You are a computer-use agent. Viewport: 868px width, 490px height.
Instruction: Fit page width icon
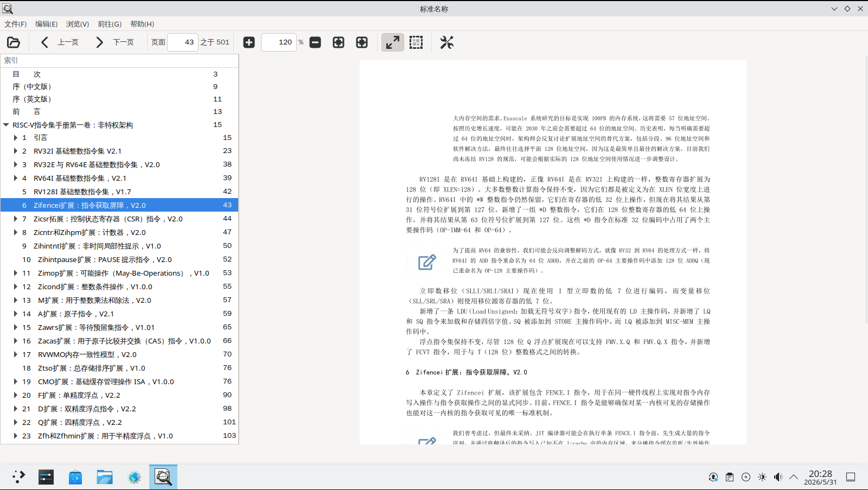(x=362, y=42)
